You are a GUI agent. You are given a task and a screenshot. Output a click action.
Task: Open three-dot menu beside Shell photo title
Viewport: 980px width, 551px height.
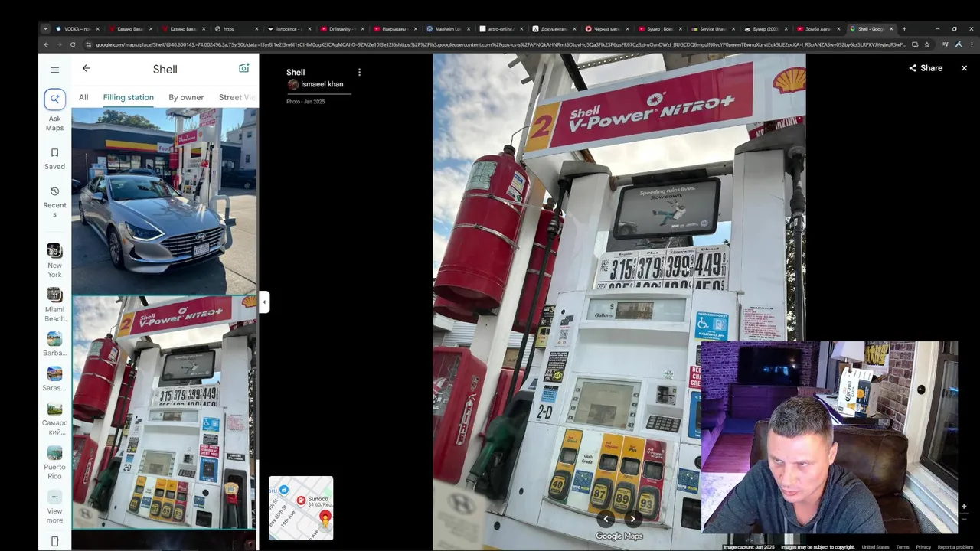pyautogui.click(x=359, y=72)
